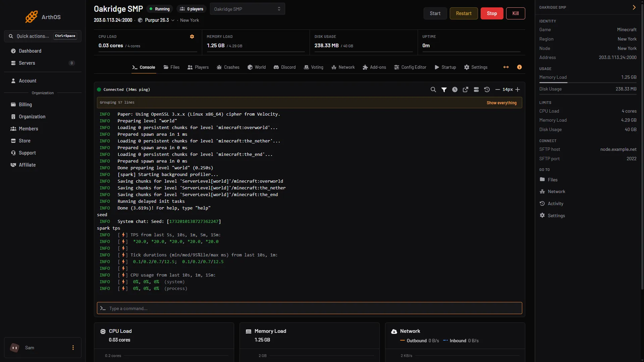The width and height of the screenshot is (644, 362).
Task: Click Show everything link
Action: coord(501,103)
